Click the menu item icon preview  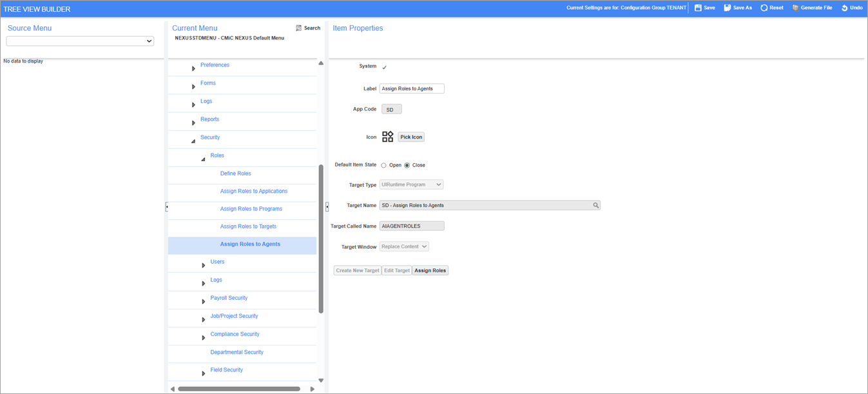pos(387,137)
